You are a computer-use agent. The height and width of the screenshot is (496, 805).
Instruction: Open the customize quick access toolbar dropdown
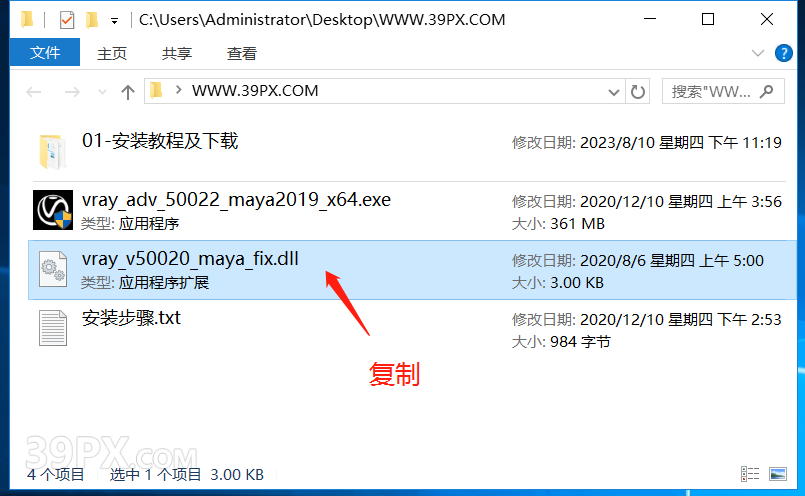[x=114, y=21]
